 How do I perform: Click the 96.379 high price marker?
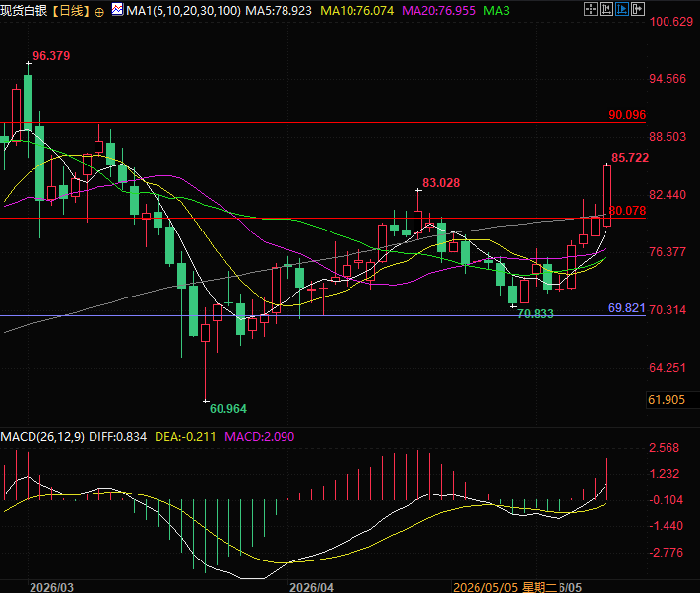pos(51,56)
